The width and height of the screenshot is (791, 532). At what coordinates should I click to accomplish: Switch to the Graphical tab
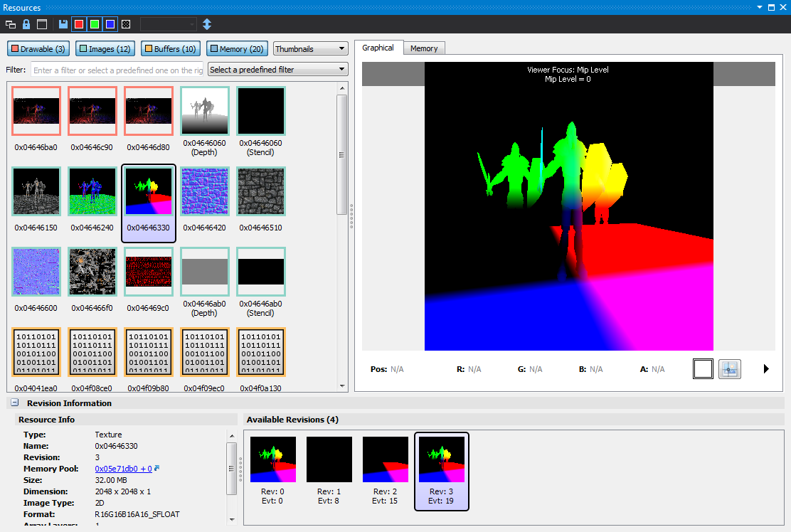point(378,48)
